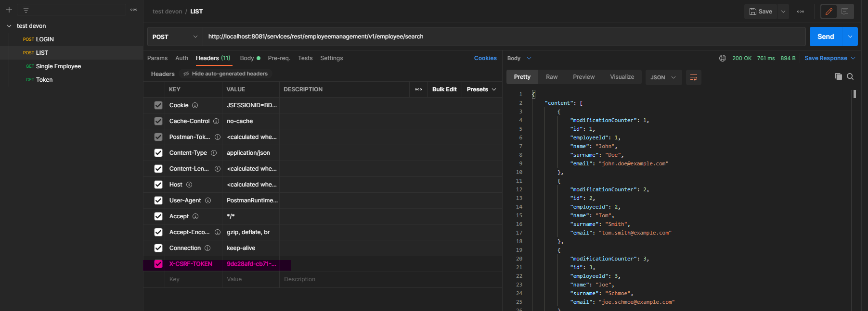
Task: Search the response using the magnifier icon
Action: click(850, 76)
